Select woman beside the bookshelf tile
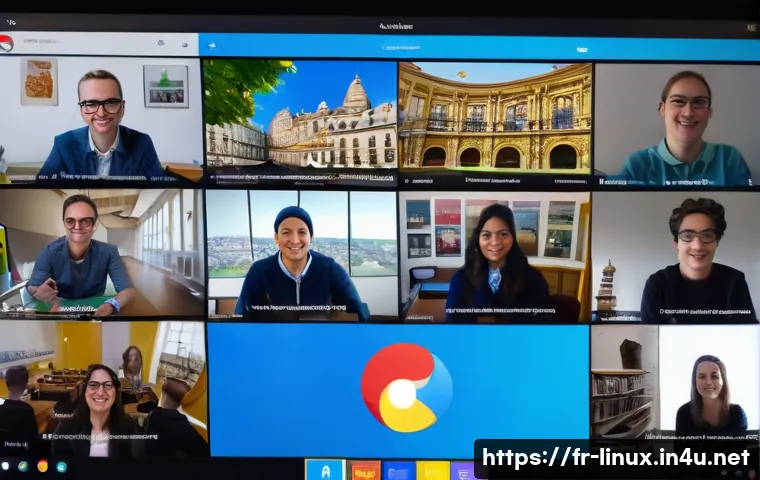This screenshot has height=480, width=760. pos(675,383)
